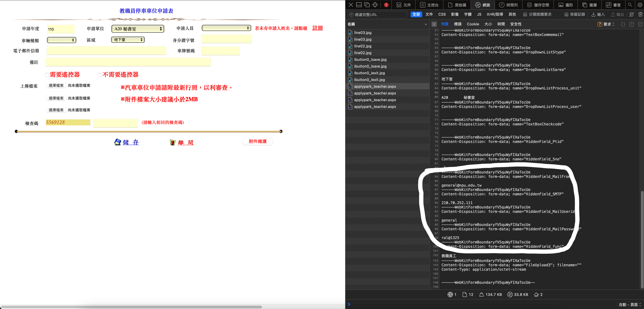
Task: Click the import (輸入) download icon
Action: (x=593, y=14)
